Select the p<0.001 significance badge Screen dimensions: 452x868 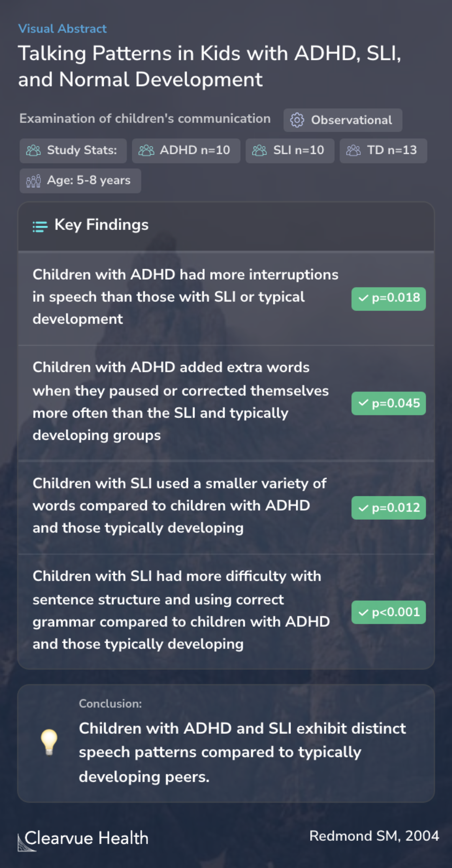389,612
